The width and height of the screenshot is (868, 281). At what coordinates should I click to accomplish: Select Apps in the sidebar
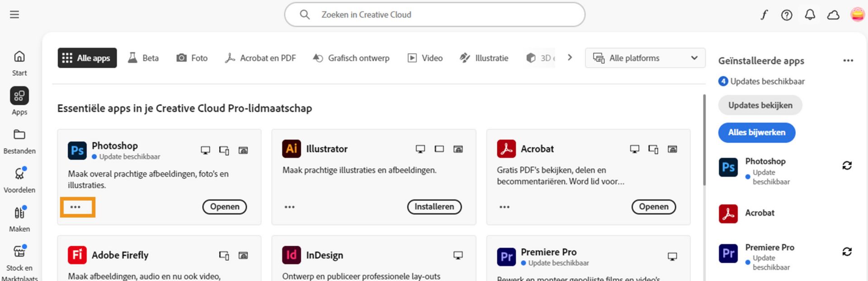pos(19,101)
